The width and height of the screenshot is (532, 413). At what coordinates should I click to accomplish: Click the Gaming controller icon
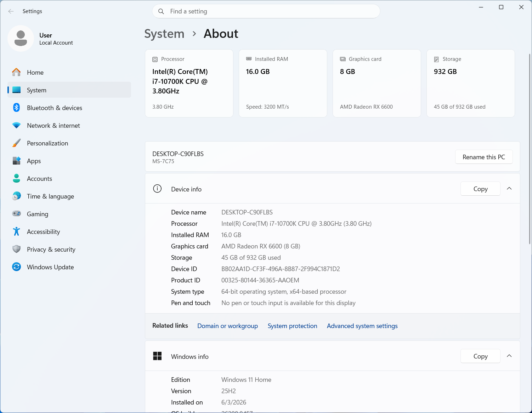[x=16, y=214]
